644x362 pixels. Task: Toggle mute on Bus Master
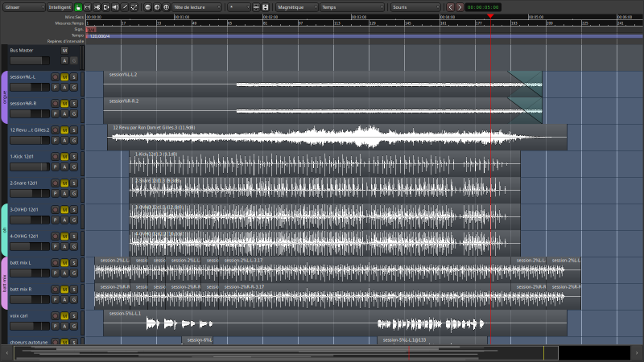point(64,51)
